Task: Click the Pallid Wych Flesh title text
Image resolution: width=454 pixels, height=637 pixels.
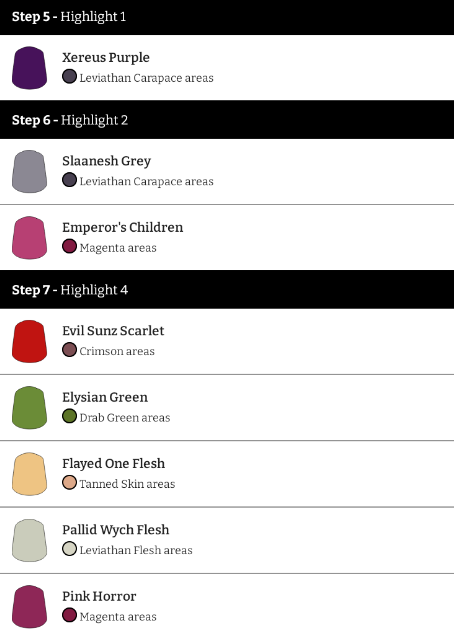Action: (116, 530)
